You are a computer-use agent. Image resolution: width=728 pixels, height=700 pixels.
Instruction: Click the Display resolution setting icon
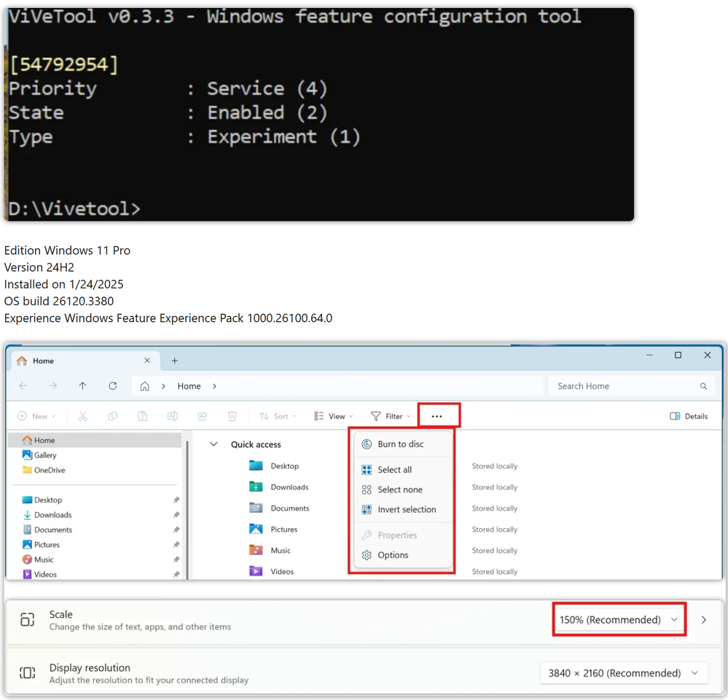[28, 672]
